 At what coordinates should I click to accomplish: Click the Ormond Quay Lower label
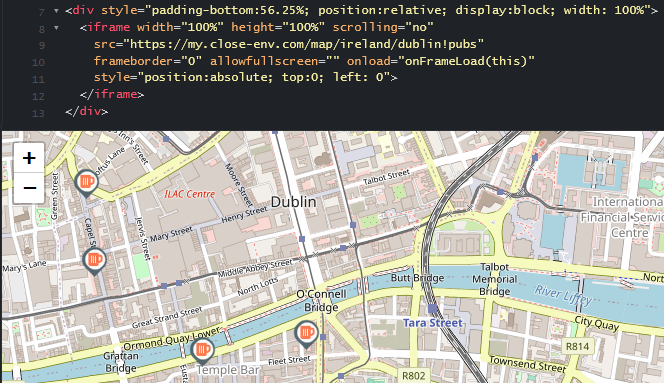[172, 338]
